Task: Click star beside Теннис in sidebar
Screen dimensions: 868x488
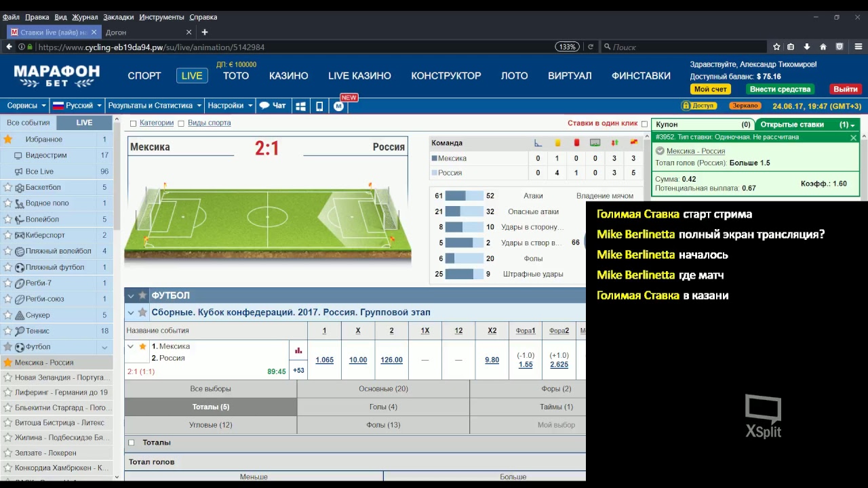Action: pyautogui.click(x=7, y=331)
